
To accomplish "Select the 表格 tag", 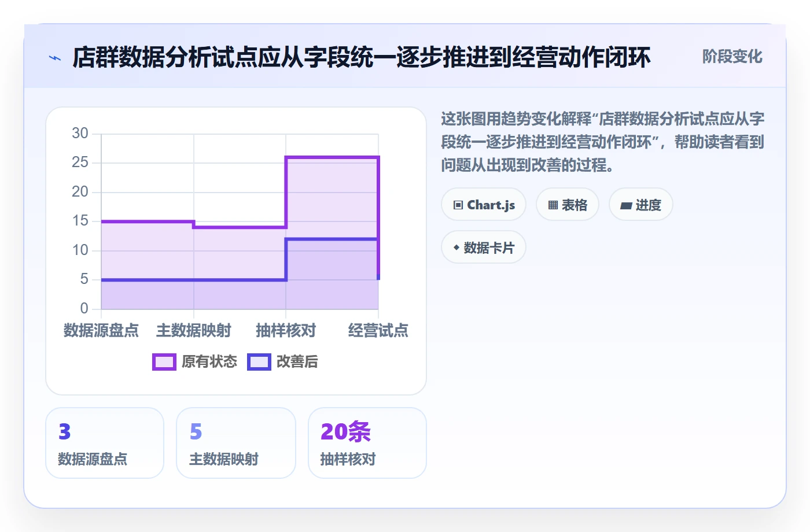I will (568, 205).
